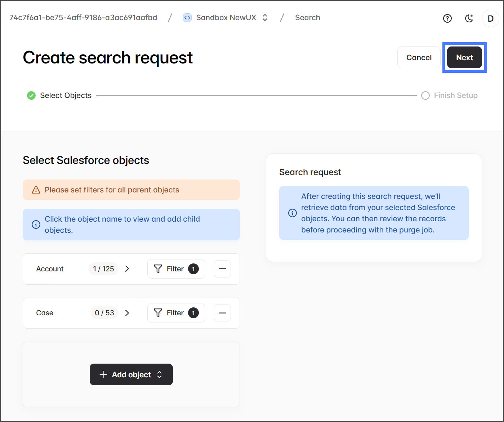This screenshot has height=422, width=504.
Task: Expand the Account object chevron
Action: pyautogui.click(x=127, y=269)
